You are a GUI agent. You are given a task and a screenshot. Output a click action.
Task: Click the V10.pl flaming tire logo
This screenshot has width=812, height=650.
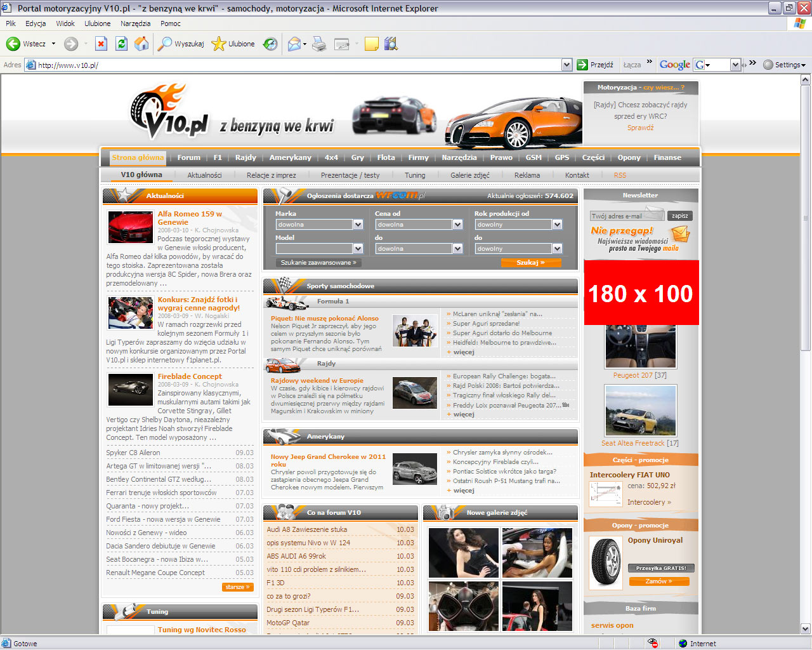click(x=169, y=112)
